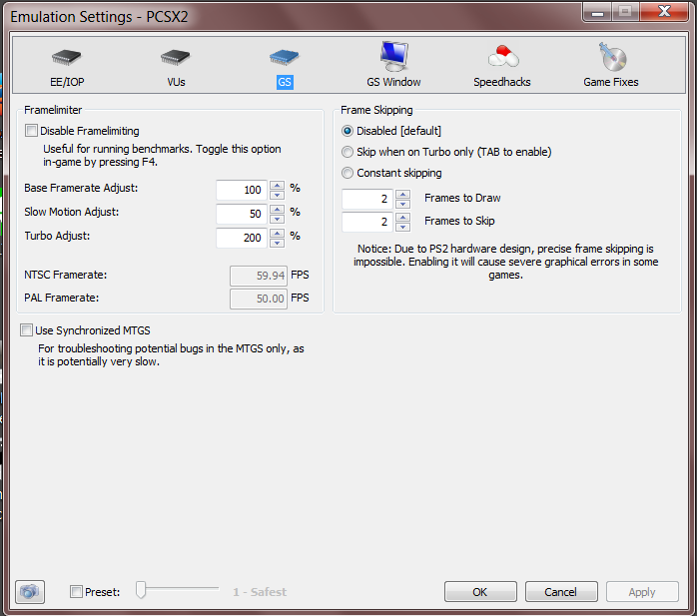Screen dimensions: 697x616
Task: Click the Preset slider handle
Action: tap(141, 590)
